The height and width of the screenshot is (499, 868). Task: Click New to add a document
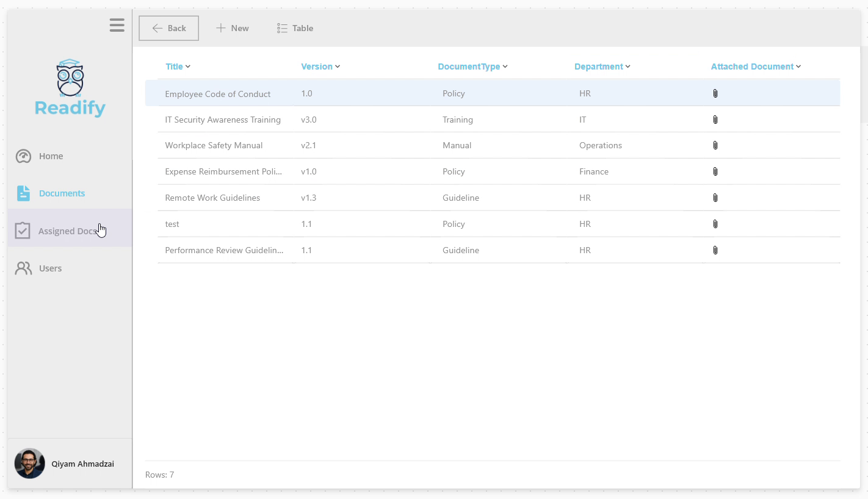tap(233, 28)
